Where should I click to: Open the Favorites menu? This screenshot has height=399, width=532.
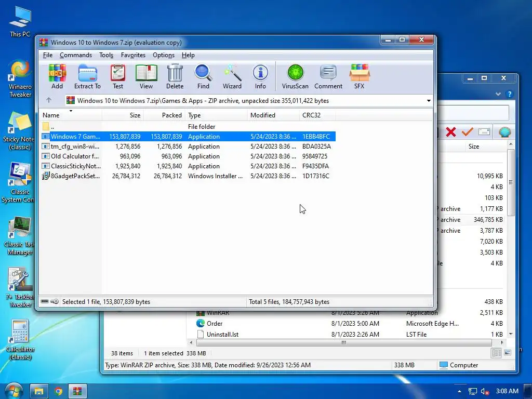coord(133,55)
